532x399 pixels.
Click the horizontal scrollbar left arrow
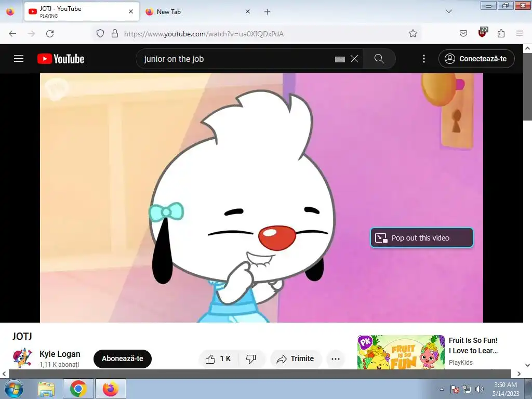pyautogui.click(x=4, y=374)
